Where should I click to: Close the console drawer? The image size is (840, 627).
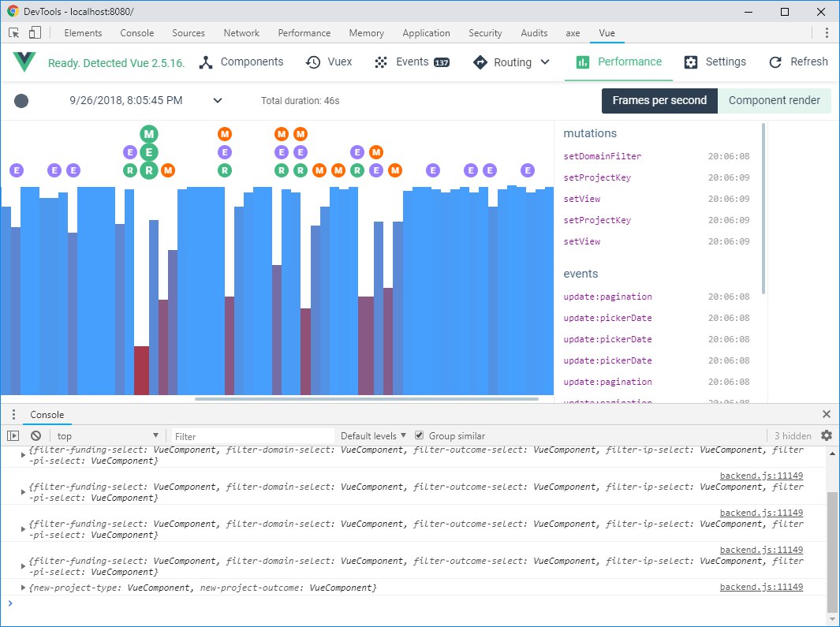coord(827,414)
